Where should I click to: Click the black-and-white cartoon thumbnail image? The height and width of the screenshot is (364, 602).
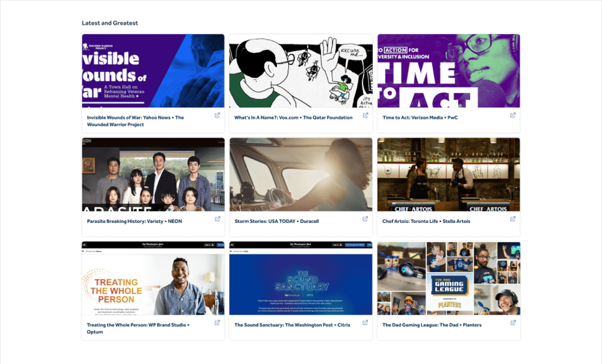tap(301, 71)
